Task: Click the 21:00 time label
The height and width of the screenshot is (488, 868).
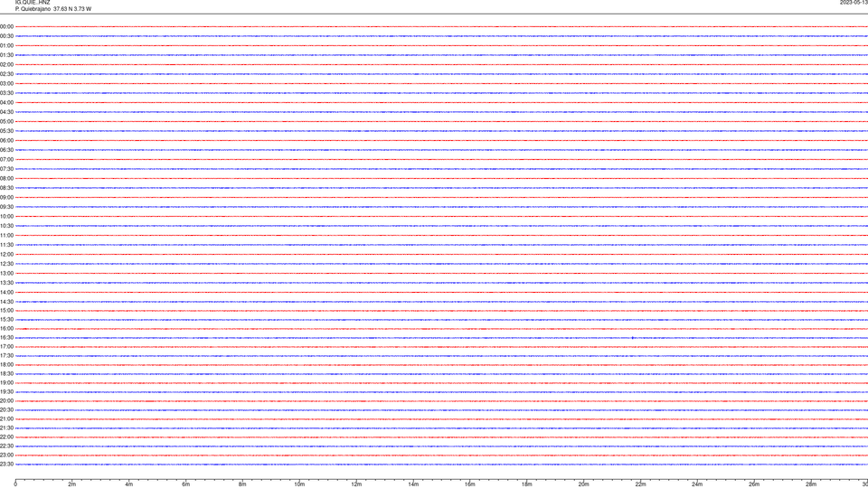Action: pos(6,418)
